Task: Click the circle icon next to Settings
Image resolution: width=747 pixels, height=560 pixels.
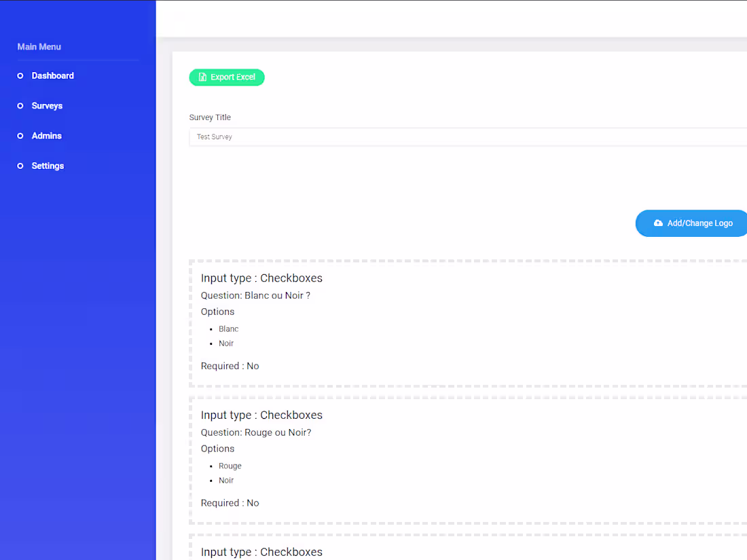Action: click(x=20, y=165)
